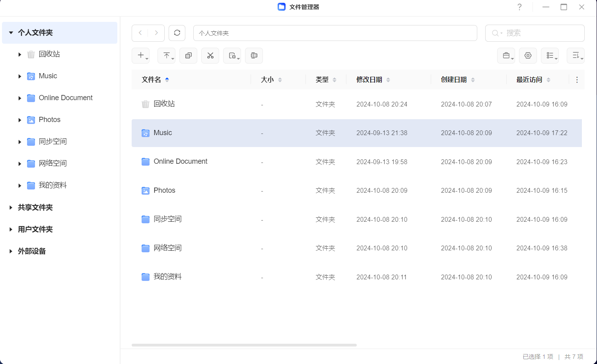
Task: Click the copy icon in toolbar
Action: coord(188,56)
